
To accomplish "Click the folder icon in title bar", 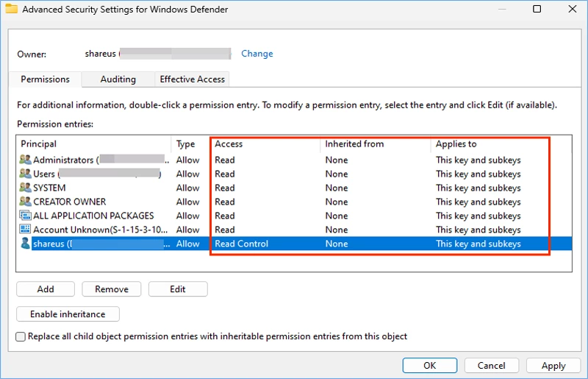I will [11, 9].
